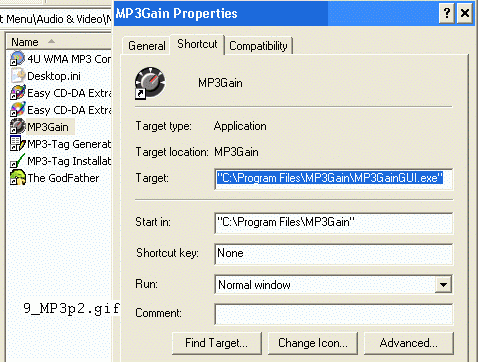Click the help question mark title button
This screenshot has height=362, width=478.
click(447, 13)
